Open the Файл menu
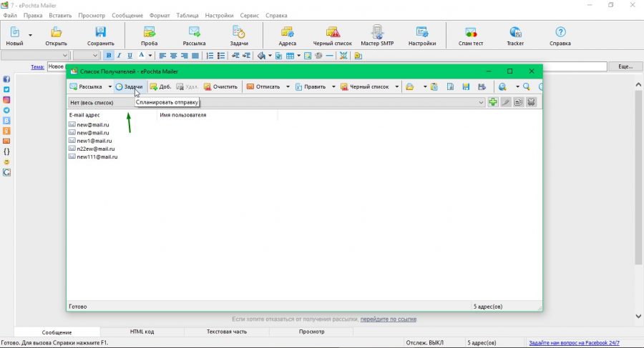644x348 pixels. [10, 15]
